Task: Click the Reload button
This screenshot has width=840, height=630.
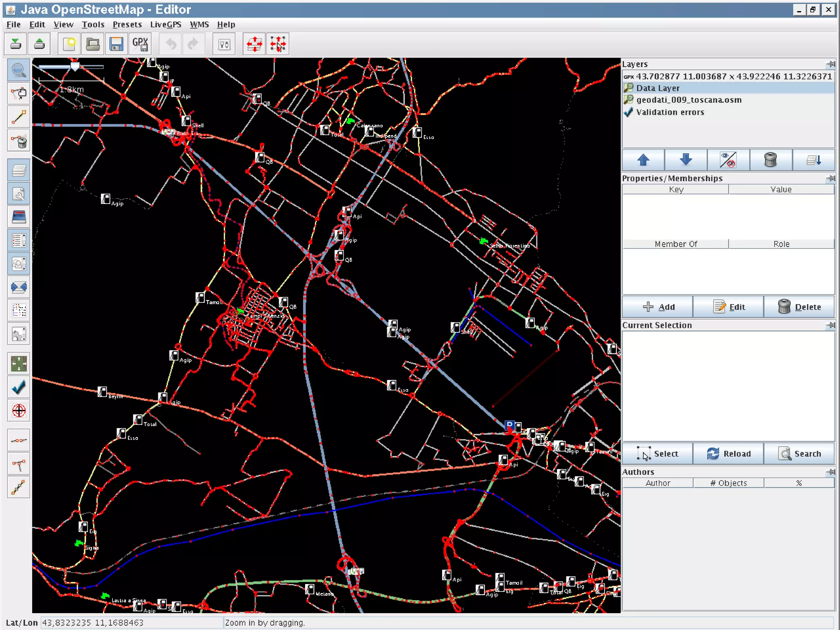Action: pyautogui.click(x=728, y=454)
